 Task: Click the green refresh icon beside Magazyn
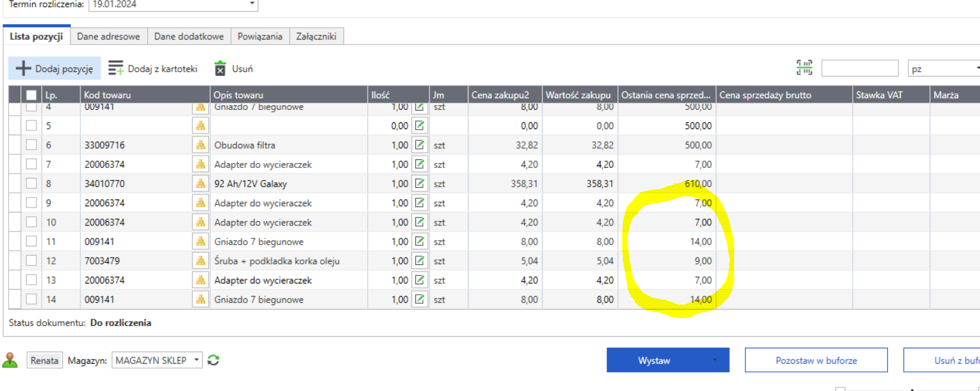click(213, 360)
